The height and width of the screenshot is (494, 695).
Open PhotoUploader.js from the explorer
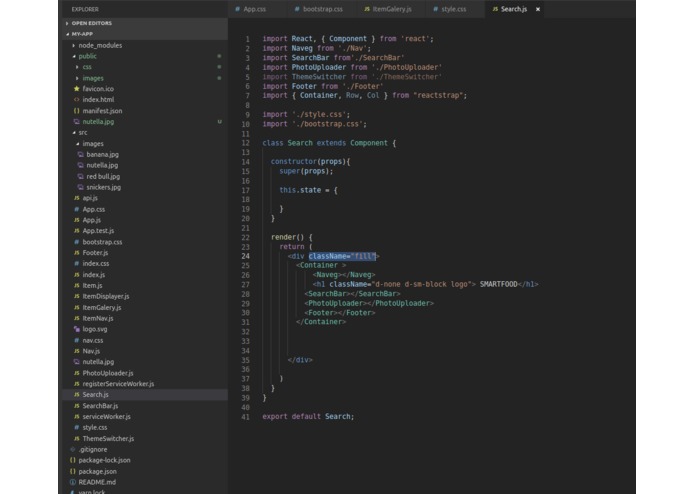[x=108, y=373]
